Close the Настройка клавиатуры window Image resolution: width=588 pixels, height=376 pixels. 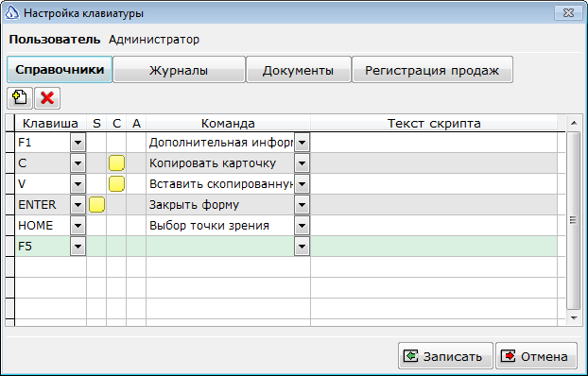tap(568, 12)
